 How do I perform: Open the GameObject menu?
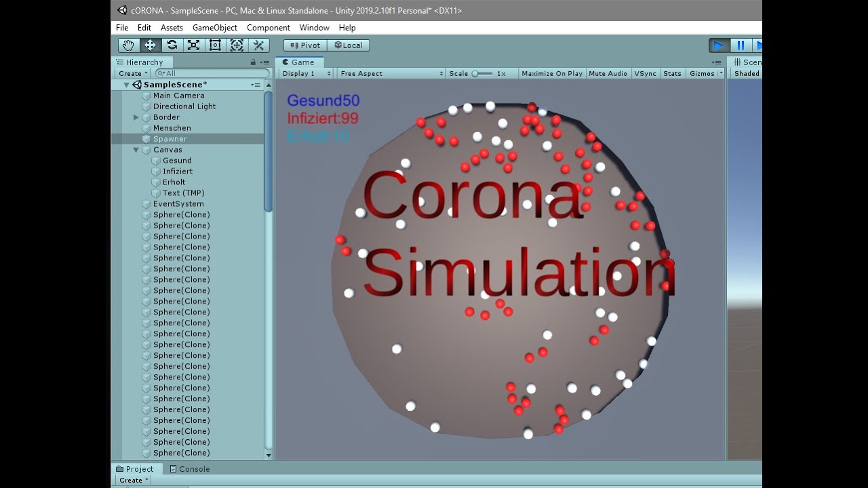pyautogui.click(x=215, y=28)
